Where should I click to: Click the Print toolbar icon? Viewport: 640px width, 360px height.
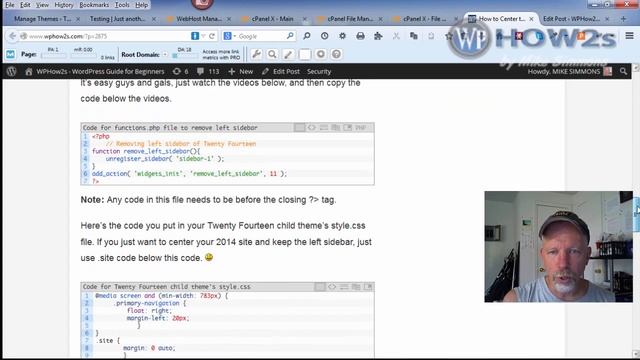tap(360, 36)
